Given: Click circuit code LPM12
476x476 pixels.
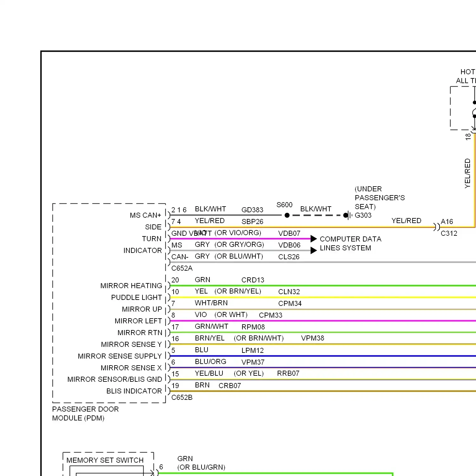Looking at the screenshot, I should pos(253,350).
